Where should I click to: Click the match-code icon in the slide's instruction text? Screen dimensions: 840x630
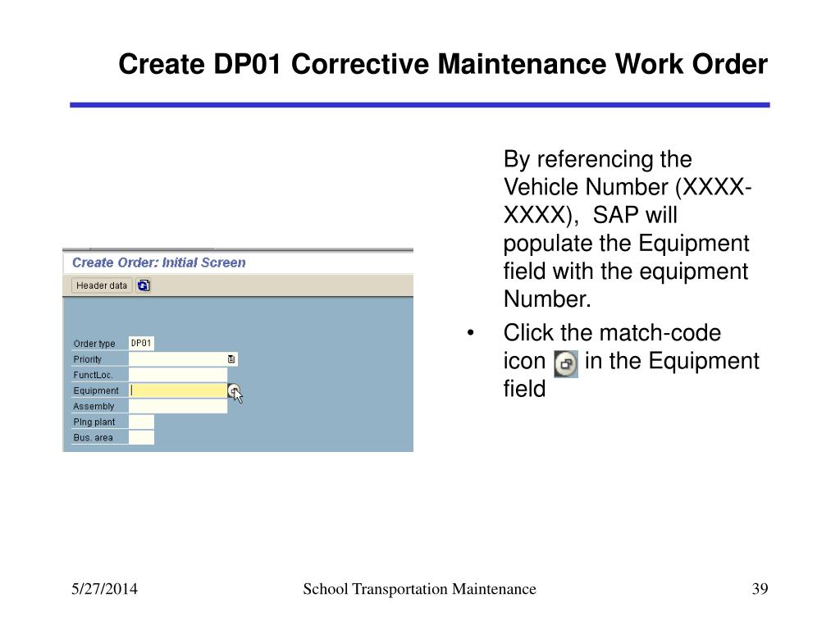click(x=566, y=364)
